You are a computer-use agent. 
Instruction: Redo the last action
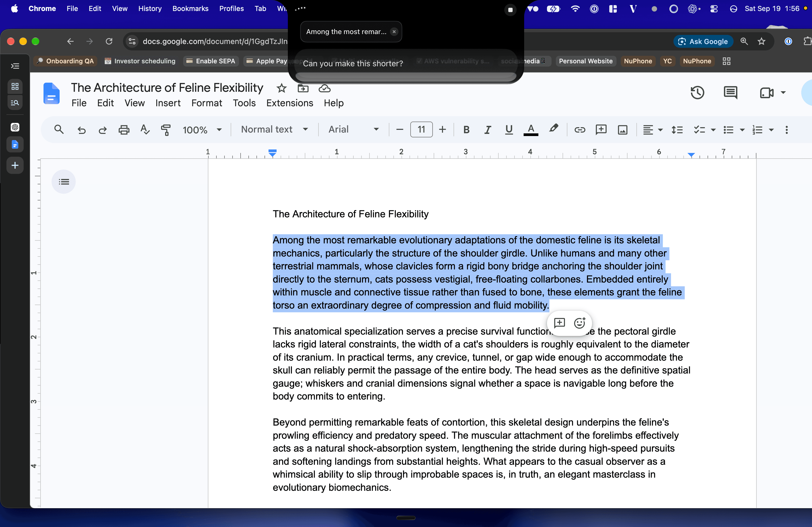tap(102, 130)
